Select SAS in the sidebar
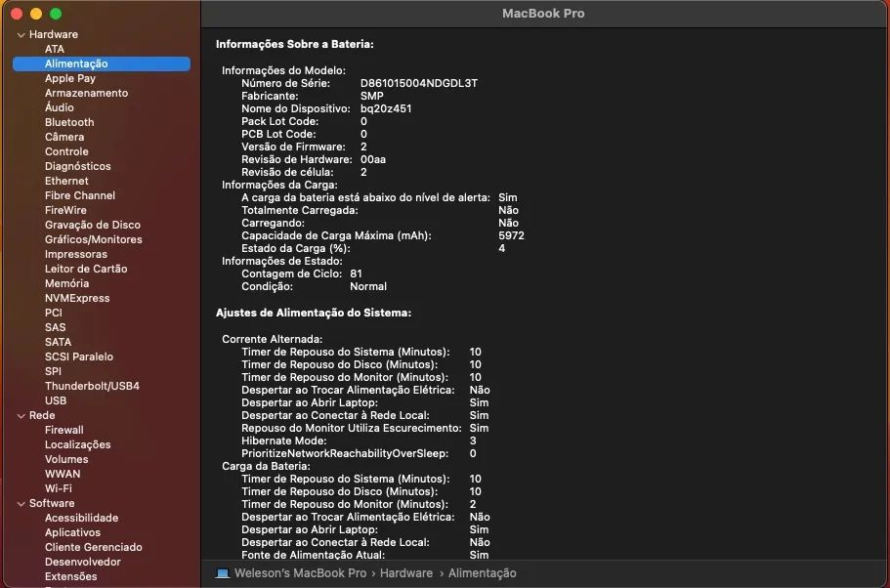 (x=55, y=327)
